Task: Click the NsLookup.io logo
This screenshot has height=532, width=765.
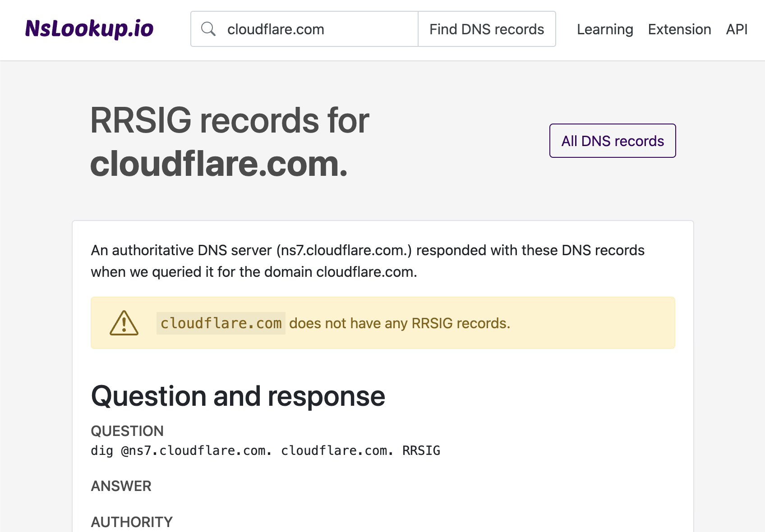Action: pos(89,28)
